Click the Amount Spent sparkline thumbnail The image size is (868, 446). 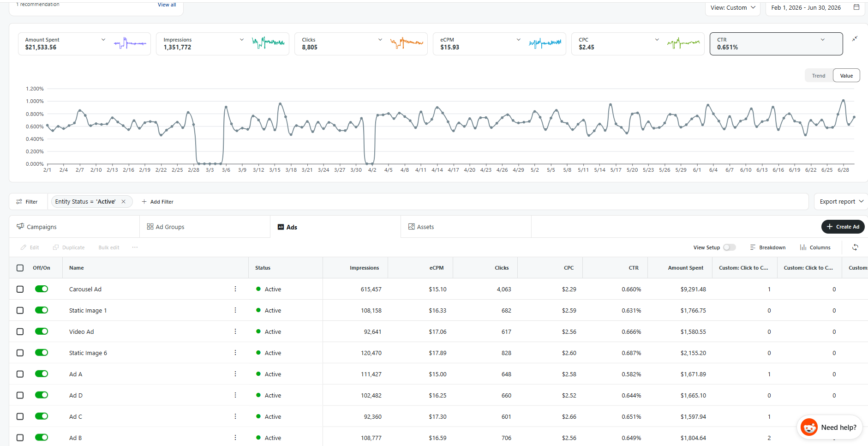(x=130, y=43)
